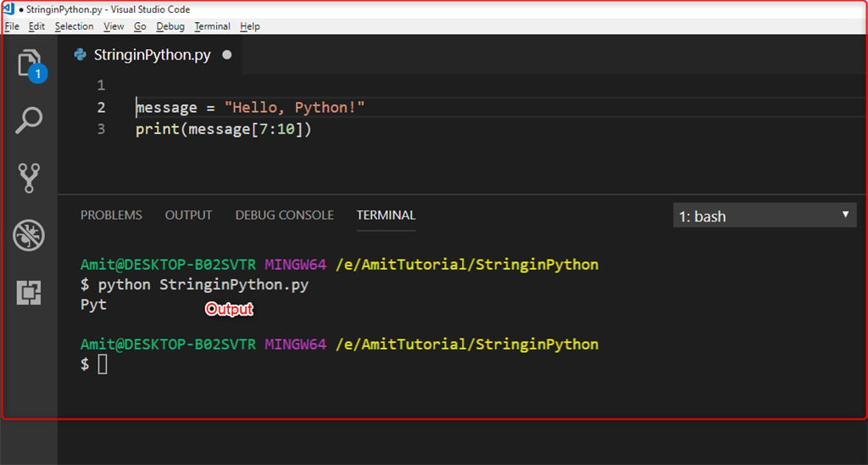Click line number 1 in the editor
The height and width of the screenshot is (465, 868).
(x=101, y=86)
